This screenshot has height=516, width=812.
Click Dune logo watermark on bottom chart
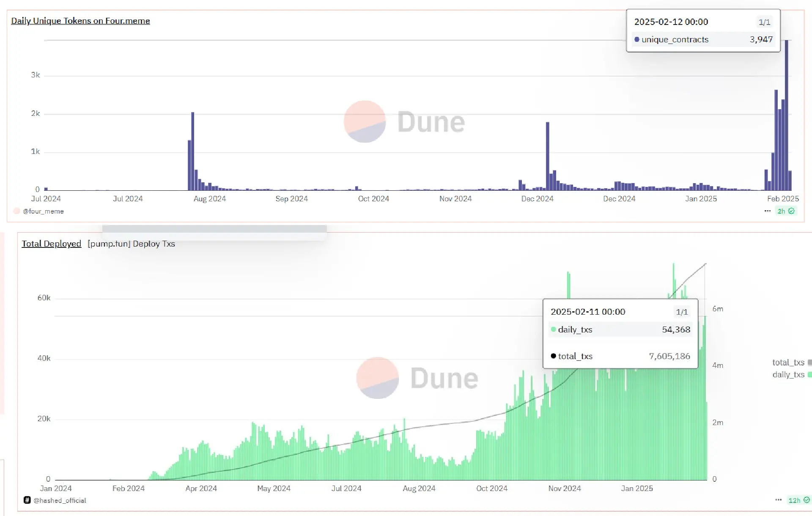click(377, 378)
